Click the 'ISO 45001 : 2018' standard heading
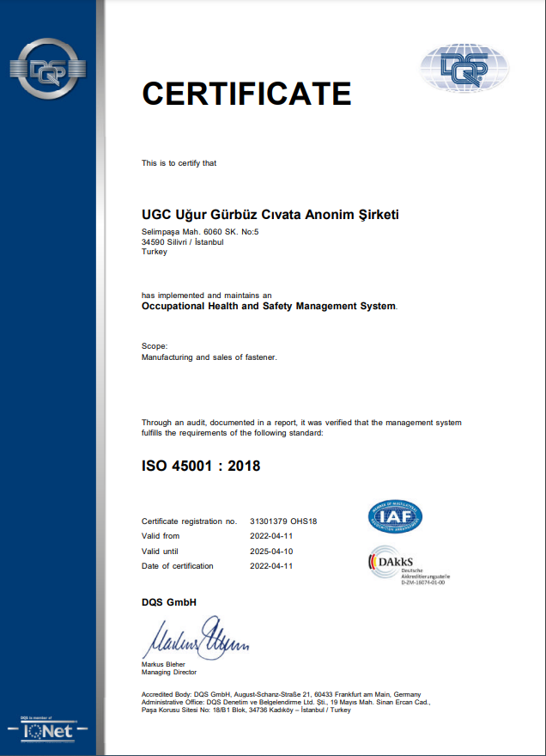 click(x=201, y=466)
